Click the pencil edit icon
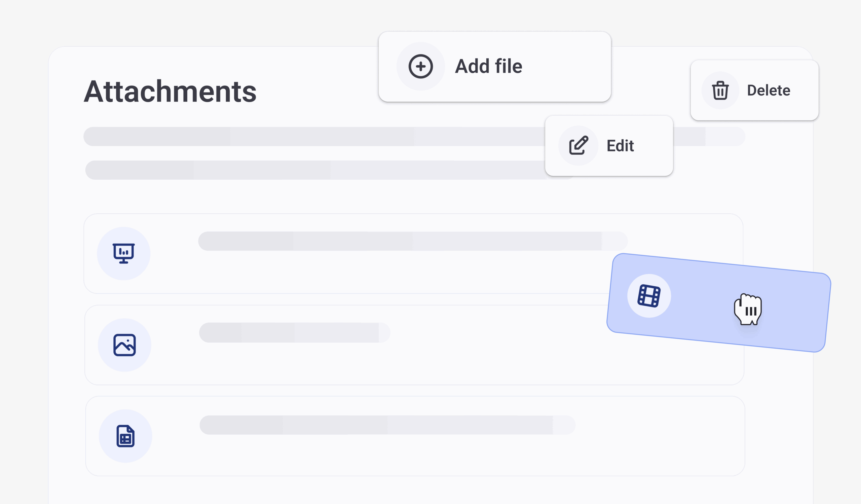Screen dimensions: 861x504 tap(578, 146)
